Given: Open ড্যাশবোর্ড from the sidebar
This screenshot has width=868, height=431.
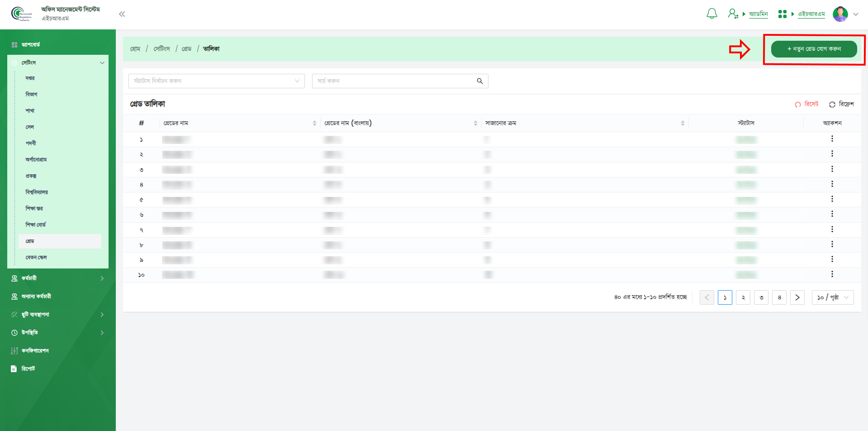Looking at the screenshot, I should coord(31,45).
